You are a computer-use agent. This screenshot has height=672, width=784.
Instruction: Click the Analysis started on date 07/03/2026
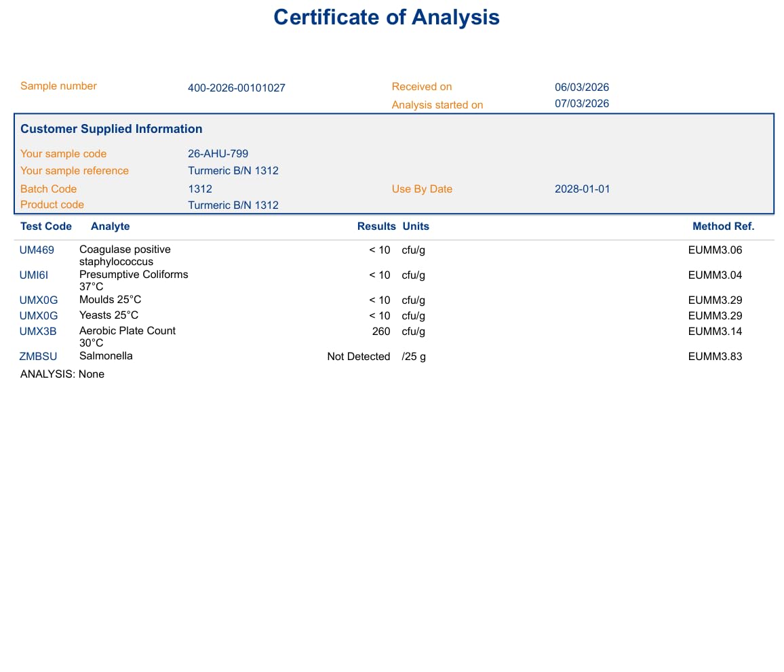[x=581, y=104]
